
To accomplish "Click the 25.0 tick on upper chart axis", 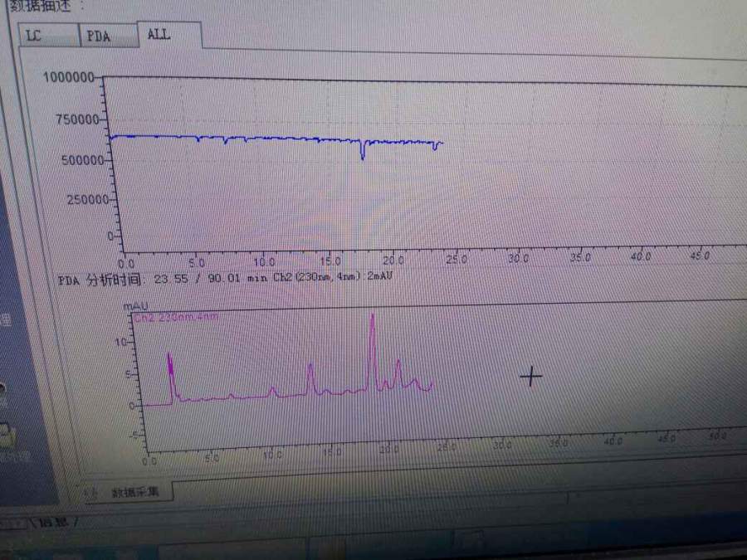I will point(456,259).
